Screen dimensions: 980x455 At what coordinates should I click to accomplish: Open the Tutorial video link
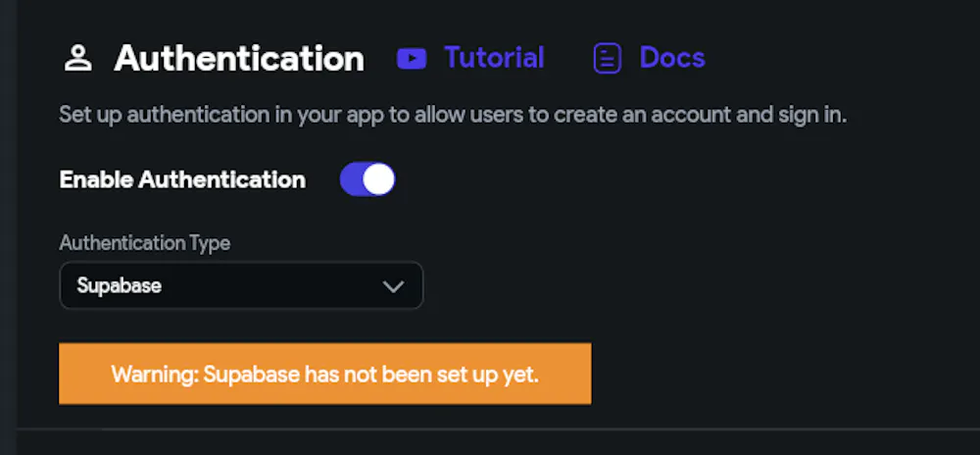(x=494, y=58)
